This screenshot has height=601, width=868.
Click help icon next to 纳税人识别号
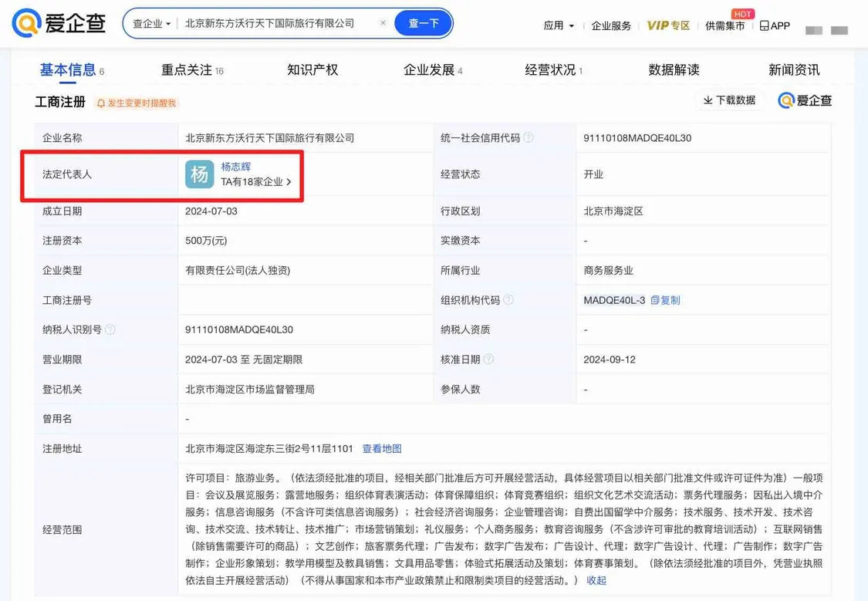pos(110,330)
